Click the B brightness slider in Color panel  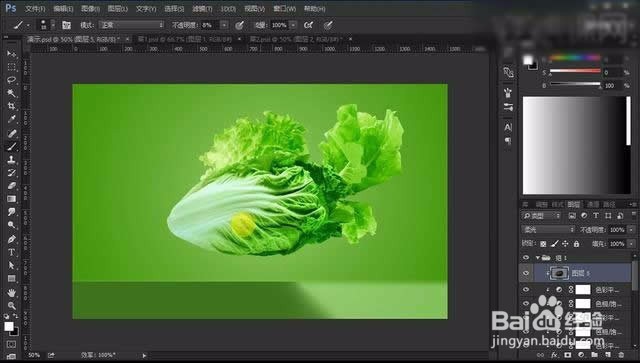coord(575,84)
